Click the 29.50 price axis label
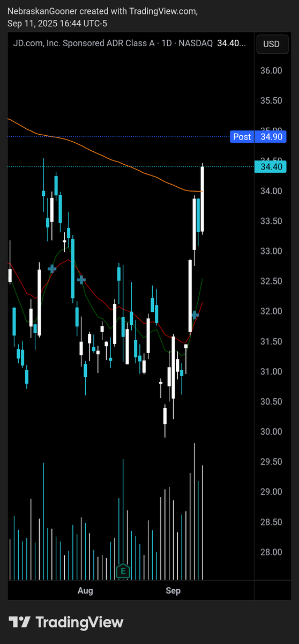 pos(271,462)
